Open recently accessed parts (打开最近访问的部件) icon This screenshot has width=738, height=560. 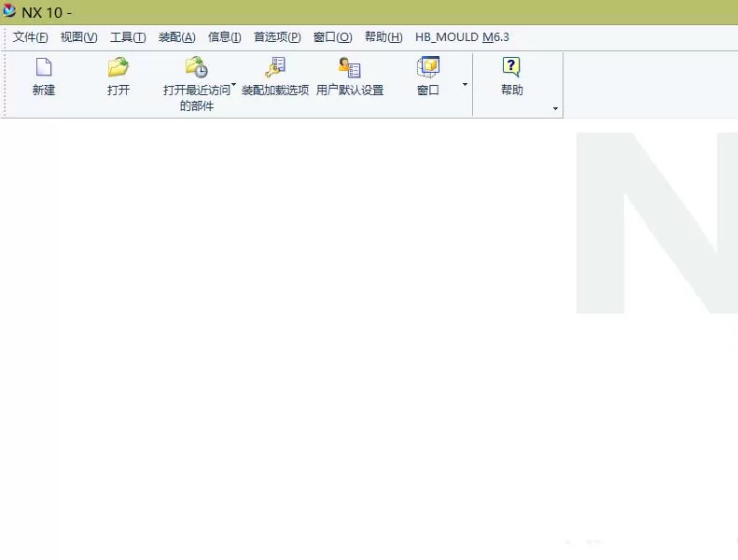pyautogui.click(x=196, y=67)
